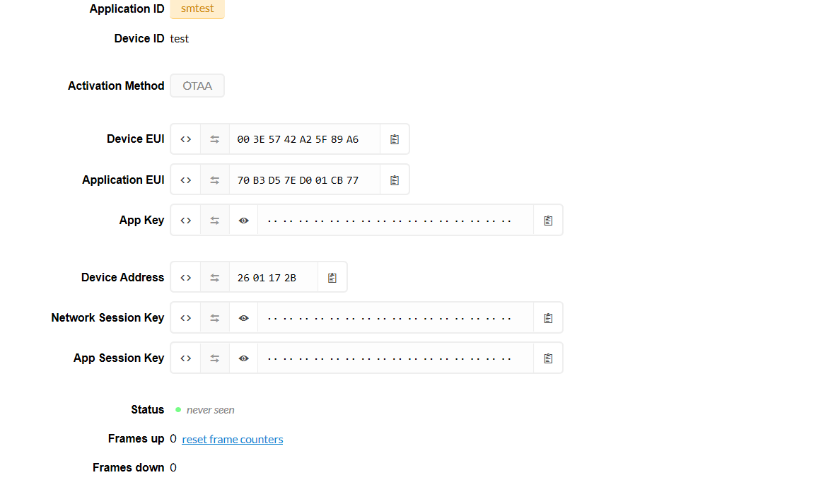Copy the Device EUI to clipboard
Screen dimensions: 833x504
[395, 139]
